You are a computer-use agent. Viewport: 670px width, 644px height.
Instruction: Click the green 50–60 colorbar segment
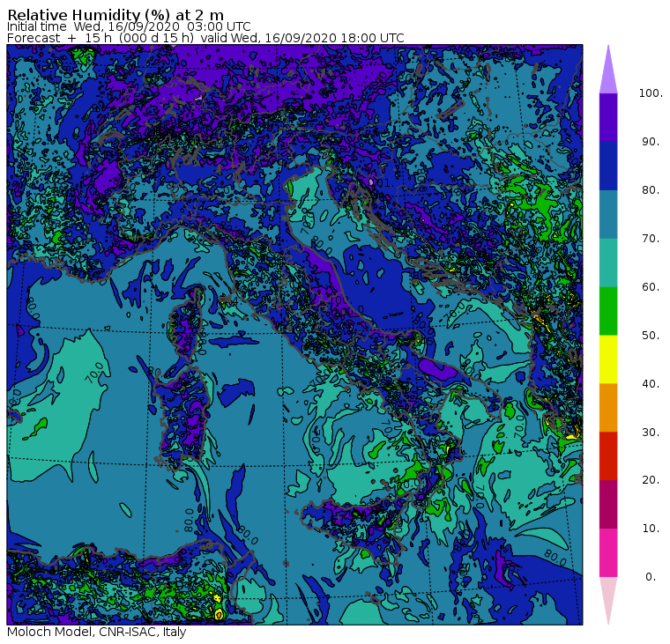tap(608, 311)
